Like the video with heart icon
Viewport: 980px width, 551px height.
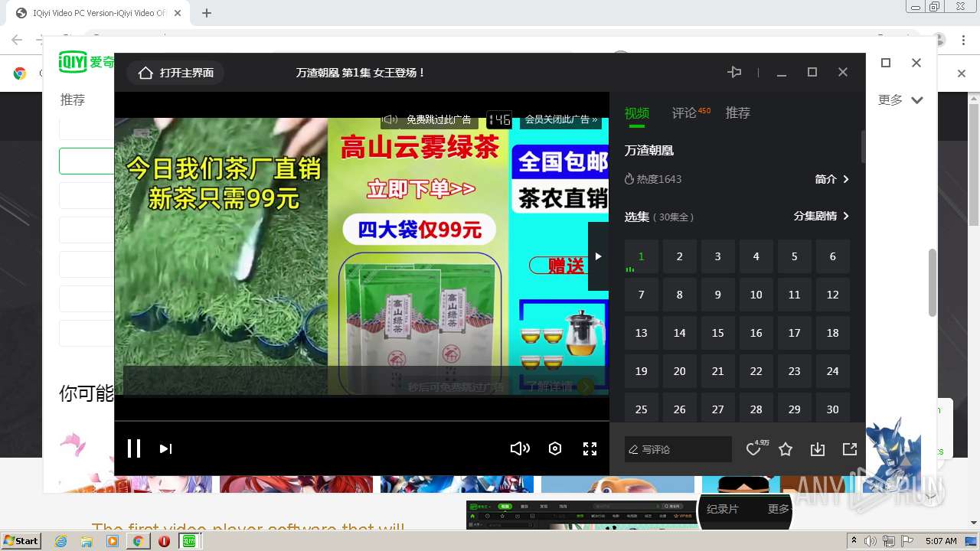click(x=753, y=449)
